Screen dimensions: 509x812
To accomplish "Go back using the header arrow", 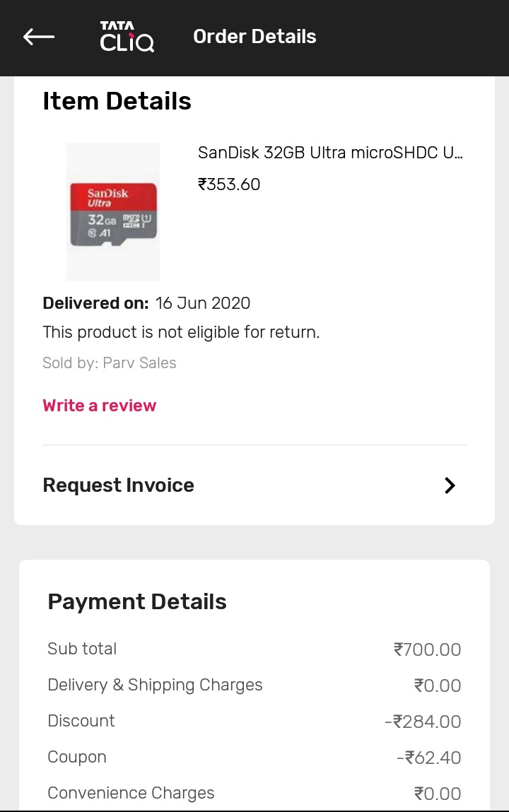I will (39, 37).
